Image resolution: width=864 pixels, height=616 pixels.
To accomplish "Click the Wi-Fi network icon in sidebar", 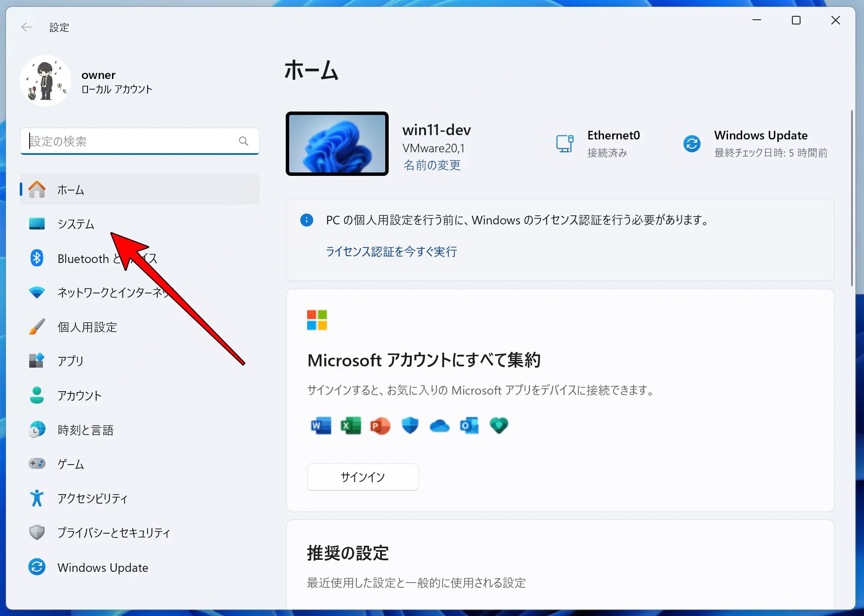I will click(x=37, y=293).
